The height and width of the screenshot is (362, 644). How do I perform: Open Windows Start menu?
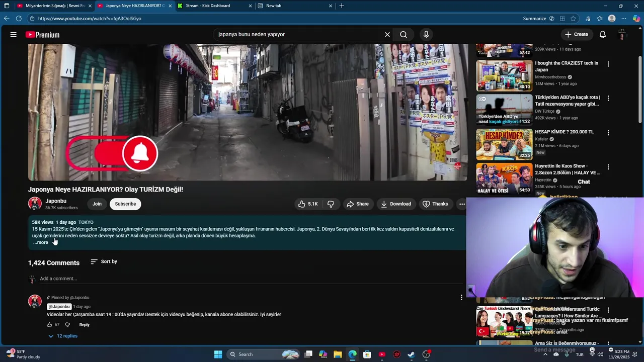(x=218, y=354)
